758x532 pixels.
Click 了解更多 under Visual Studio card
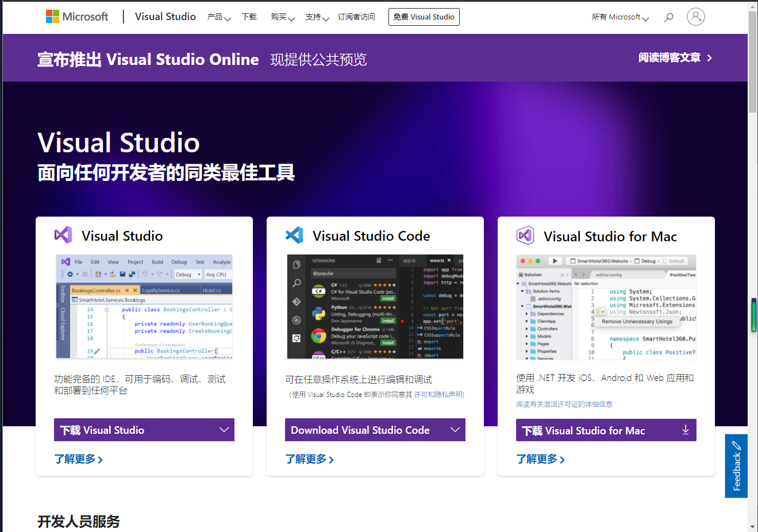pos(79,459)
